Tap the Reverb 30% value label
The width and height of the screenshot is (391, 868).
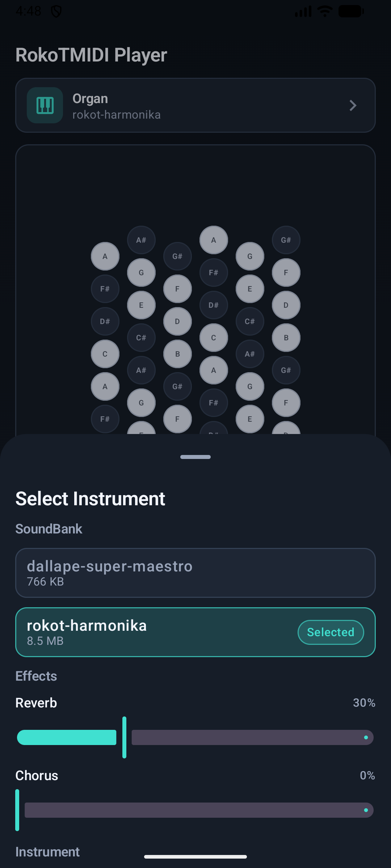coord(364,703)
